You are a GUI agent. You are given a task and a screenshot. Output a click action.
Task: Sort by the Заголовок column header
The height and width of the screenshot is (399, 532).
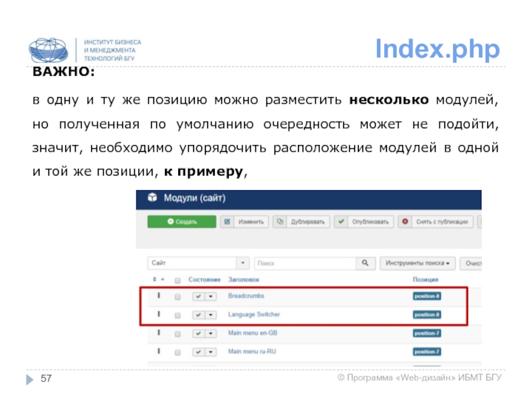(x=243, y=279)
